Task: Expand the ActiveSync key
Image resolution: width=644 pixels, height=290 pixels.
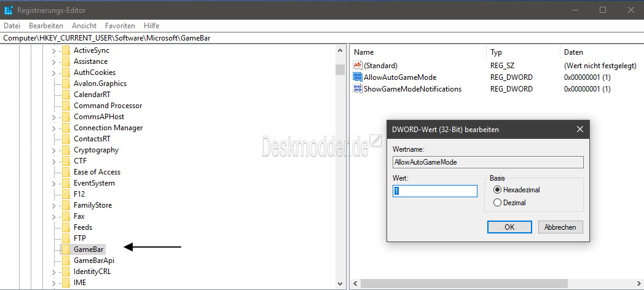Action: coord(54,51)
